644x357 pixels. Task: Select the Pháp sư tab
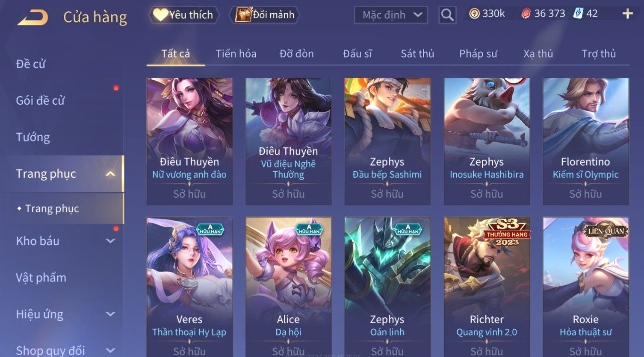pyautogui.click(x=478, y=54)
